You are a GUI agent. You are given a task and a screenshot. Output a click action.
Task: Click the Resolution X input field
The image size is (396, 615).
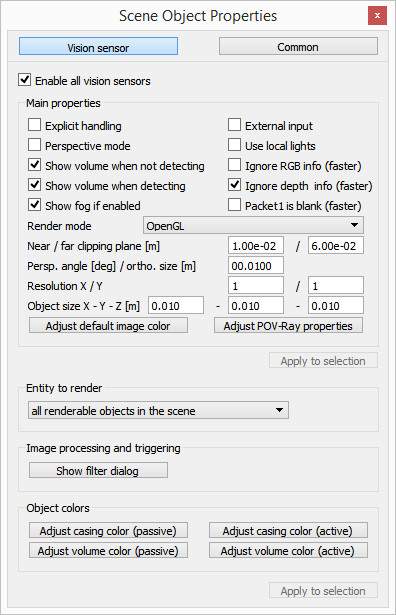click(256, 286)
